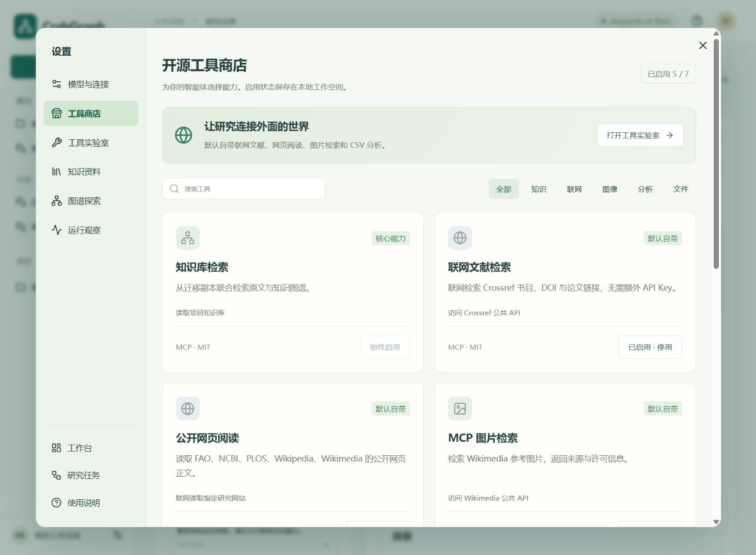Click 默认自带 tag on 联网文献检索 card
756x555 pixels.
(663, 238)
